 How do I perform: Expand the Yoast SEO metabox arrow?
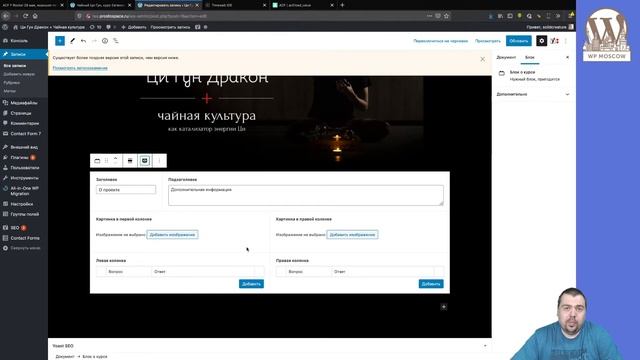click(485, 346)
